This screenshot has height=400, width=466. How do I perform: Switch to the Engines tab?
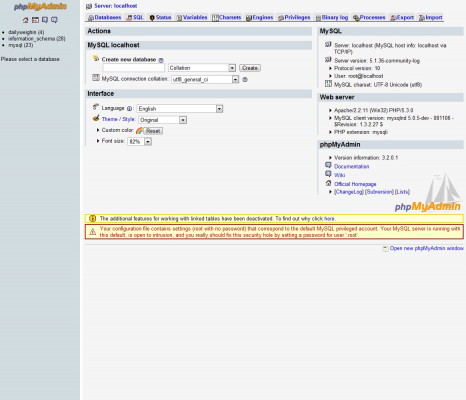tap(259, 18)
